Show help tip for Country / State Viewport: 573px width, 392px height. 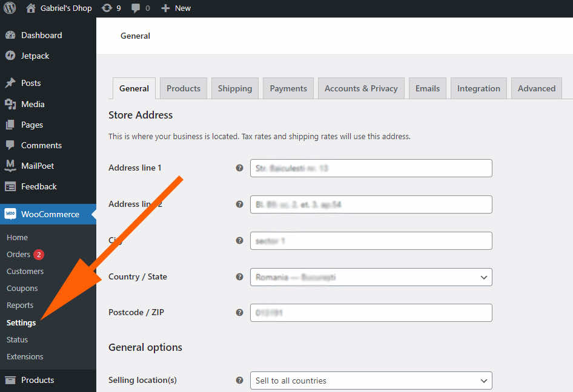click(x=239, y=276)
